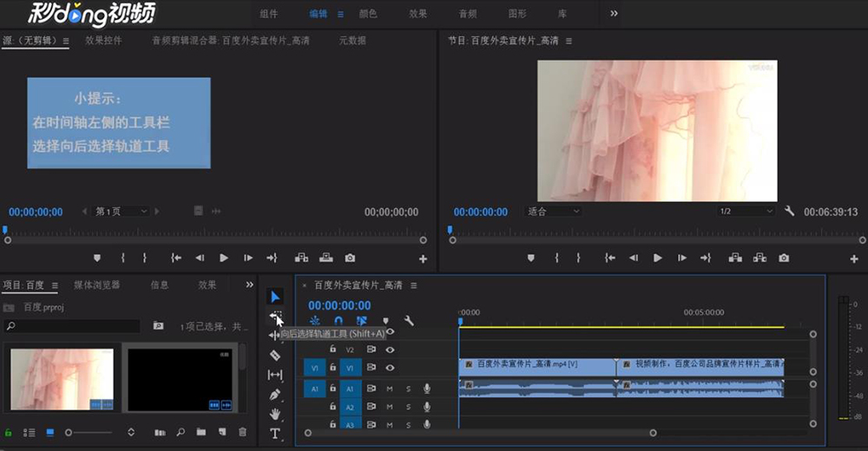The image size is (868, 451).
Task: Play the Source monitor
Action: 224,258
